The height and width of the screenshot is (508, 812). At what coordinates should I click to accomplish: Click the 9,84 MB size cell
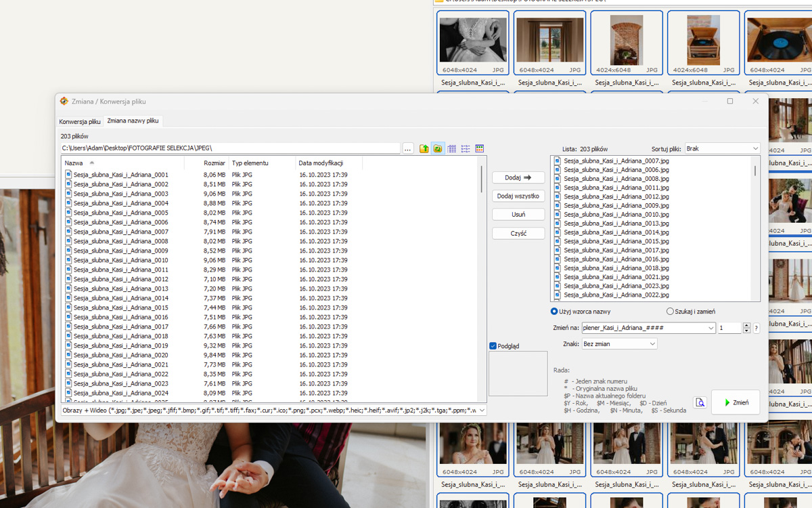click(x=215, y=355)
